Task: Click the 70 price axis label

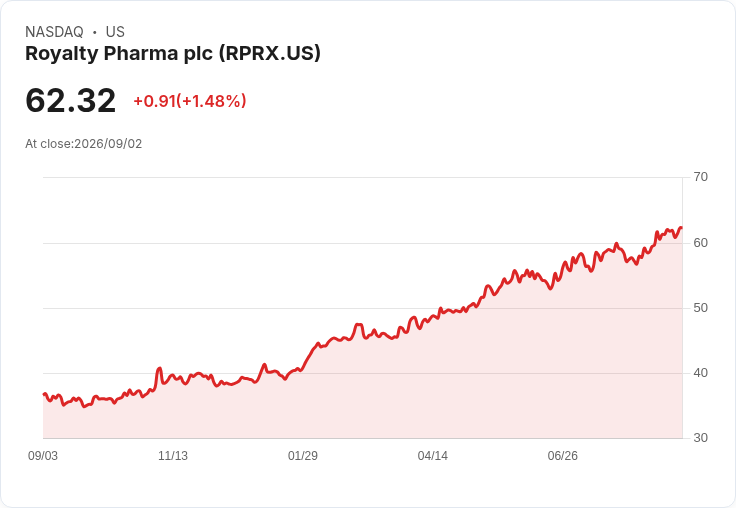Action: click(700, 177)
